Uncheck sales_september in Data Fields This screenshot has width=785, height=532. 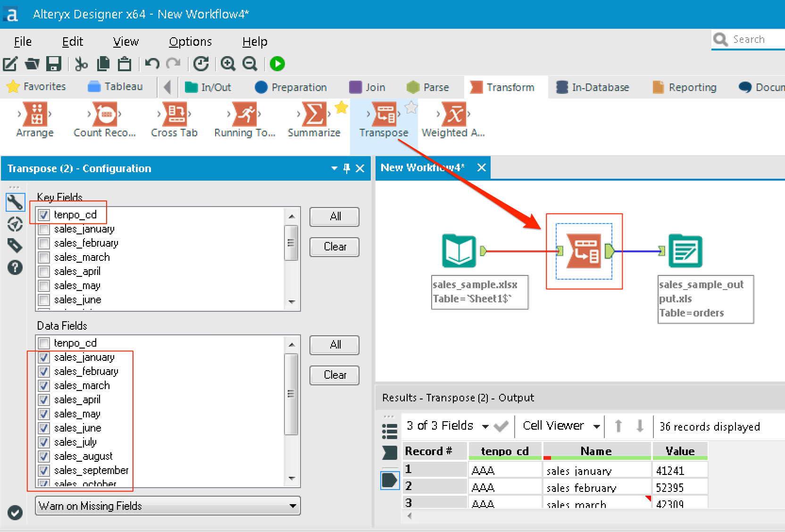point(44,471)
